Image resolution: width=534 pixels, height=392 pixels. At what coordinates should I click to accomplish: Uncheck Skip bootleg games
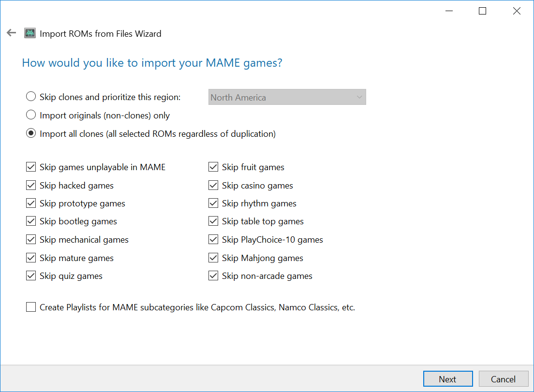pos(31,221)
